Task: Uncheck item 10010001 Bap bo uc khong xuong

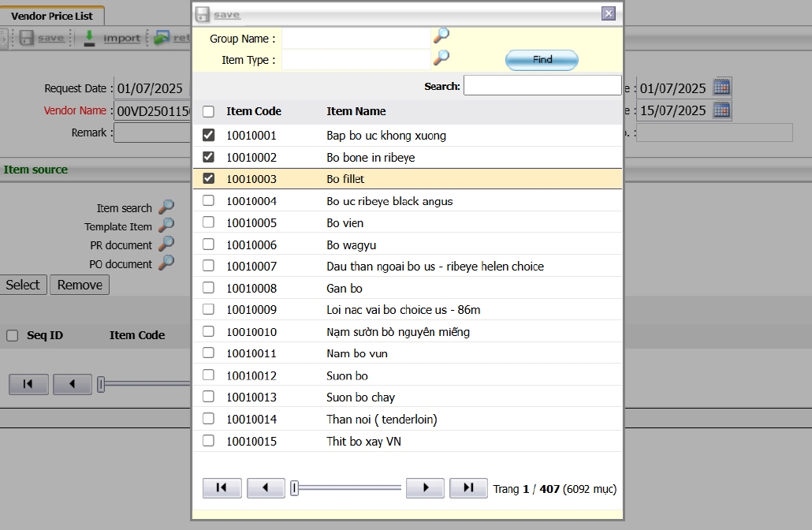Action: point(208,135)
